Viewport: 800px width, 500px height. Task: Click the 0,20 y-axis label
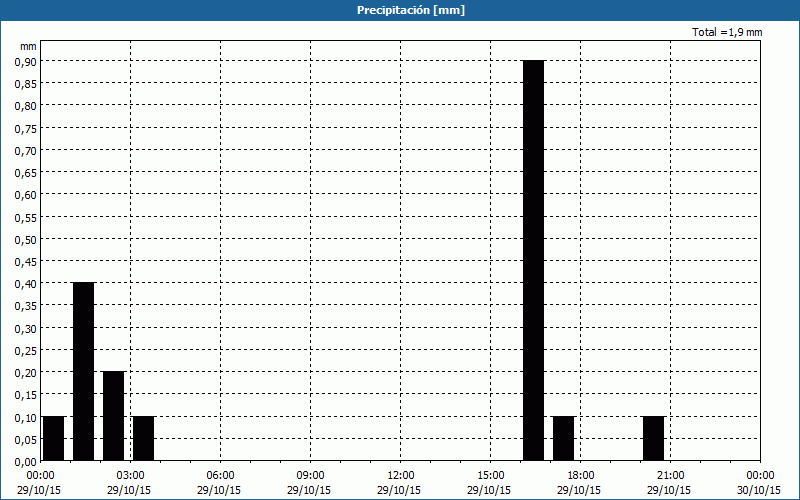26,373
